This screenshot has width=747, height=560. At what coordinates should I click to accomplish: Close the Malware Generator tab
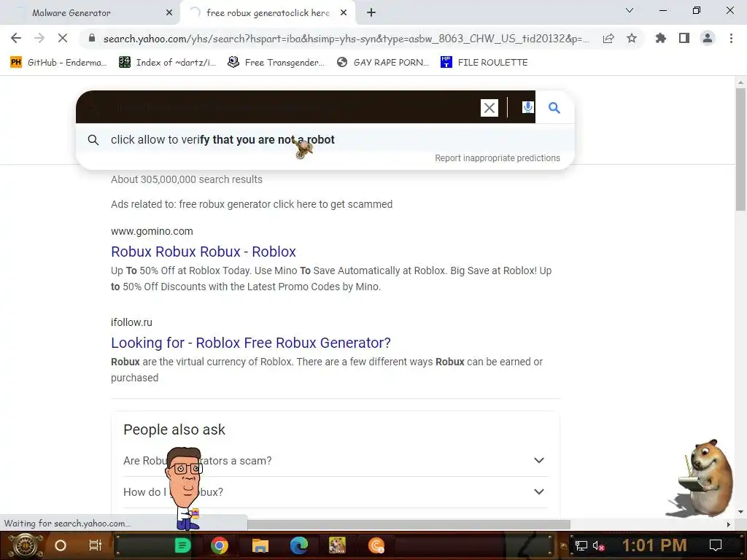coord(169,13)
